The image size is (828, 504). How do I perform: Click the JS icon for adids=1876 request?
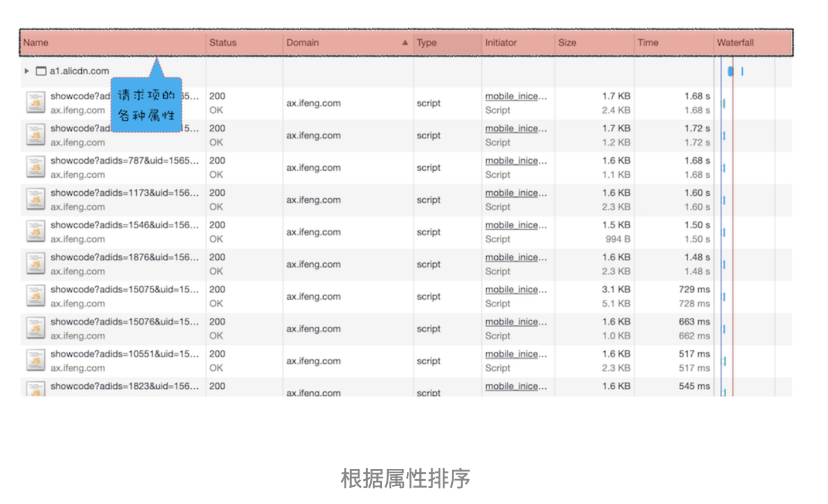click(x=36, y=264)
